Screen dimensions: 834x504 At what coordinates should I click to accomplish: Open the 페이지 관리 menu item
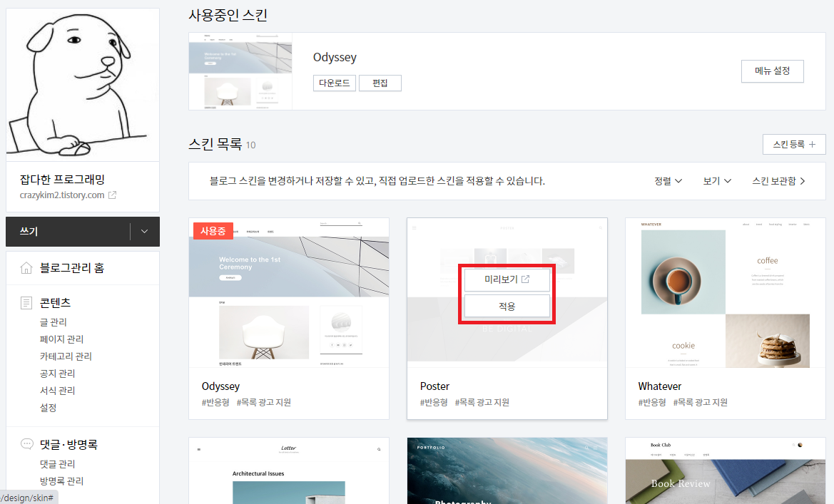pyautogui.click(x=61, y=339)
